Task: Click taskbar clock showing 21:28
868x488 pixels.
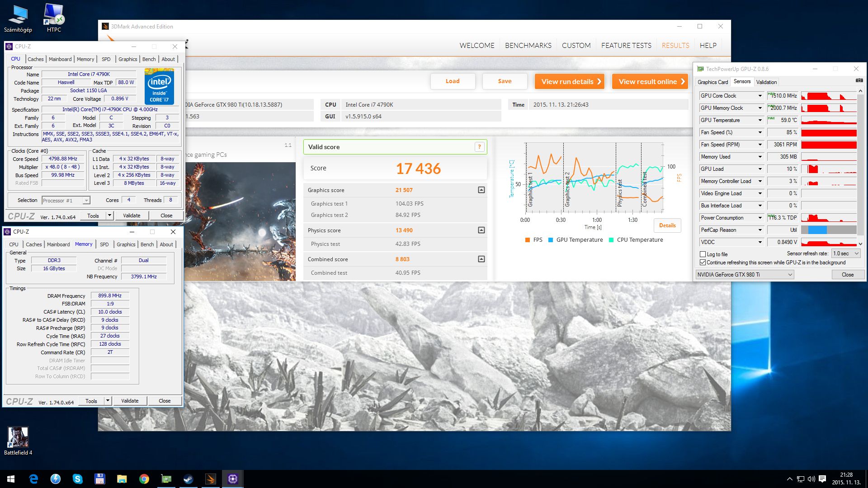Action: (x=846, y=479)
